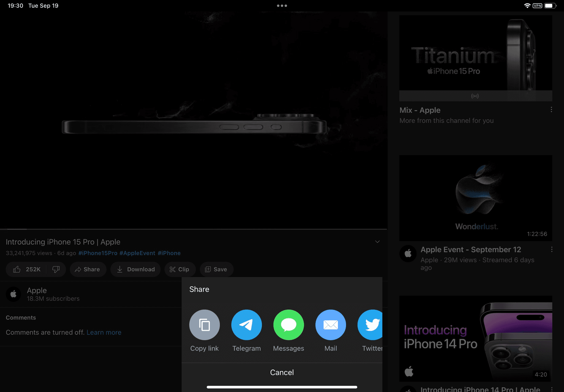The width and height of the screenshot is (564, 392).
Task: Open options for Apple Event September 12
Action: click(x=551, y=249)
